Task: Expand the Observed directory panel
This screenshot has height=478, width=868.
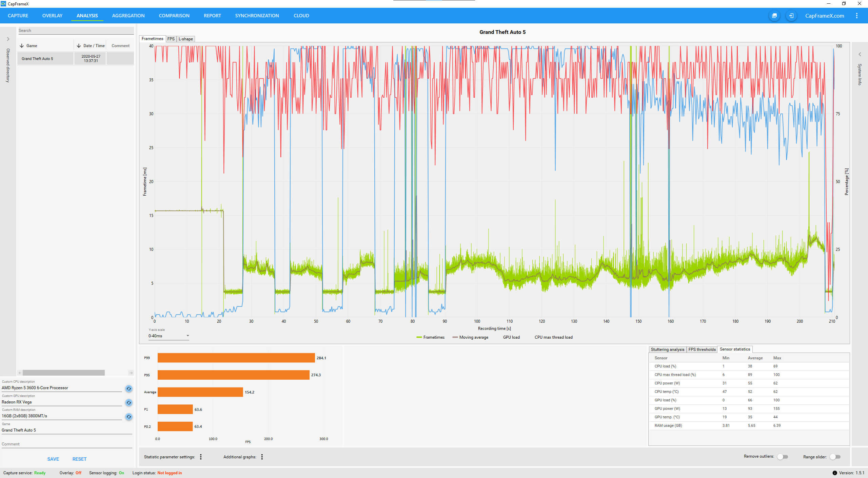Action: click(x=8, y=39)
